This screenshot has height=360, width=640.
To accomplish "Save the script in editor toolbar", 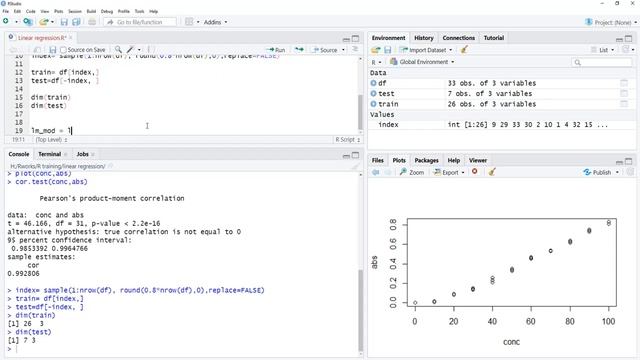I will pyautogui.click(x=52, y=50).
